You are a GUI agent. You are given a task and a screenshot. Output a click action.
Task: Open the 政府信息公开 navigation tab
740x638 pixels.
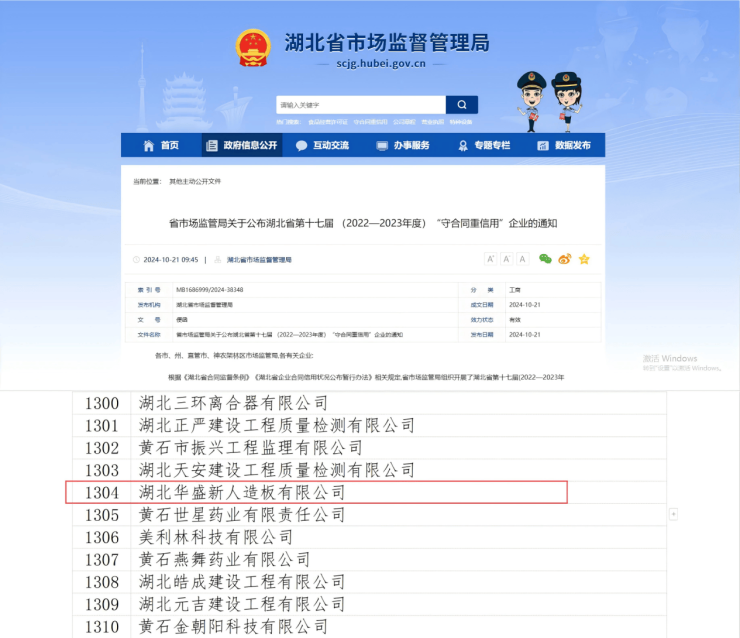pos(242,145)
